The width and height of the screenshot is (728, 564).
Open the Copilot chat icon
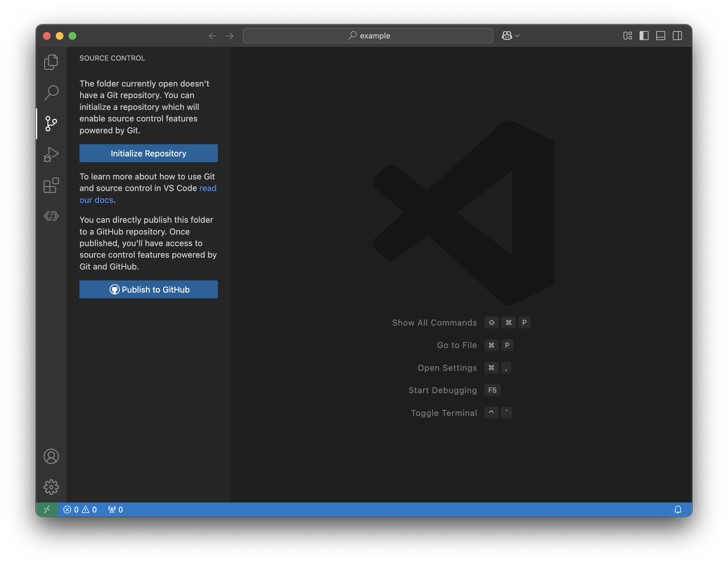tap(507, 36)
